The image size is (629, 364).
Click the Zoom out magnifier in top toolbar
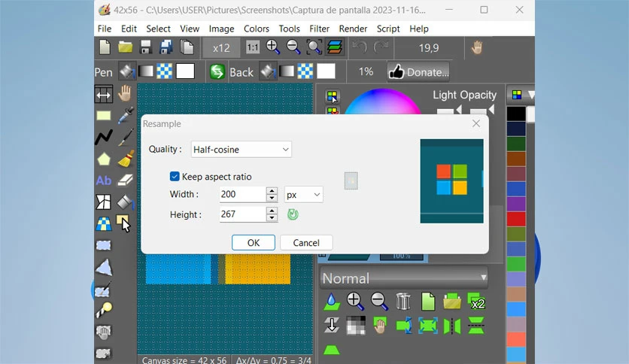click(x=293, y=47)
